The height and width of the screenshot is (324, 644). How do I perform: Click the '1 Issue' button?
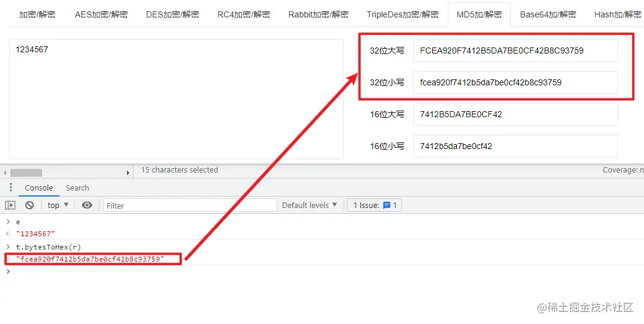point(374,205)
